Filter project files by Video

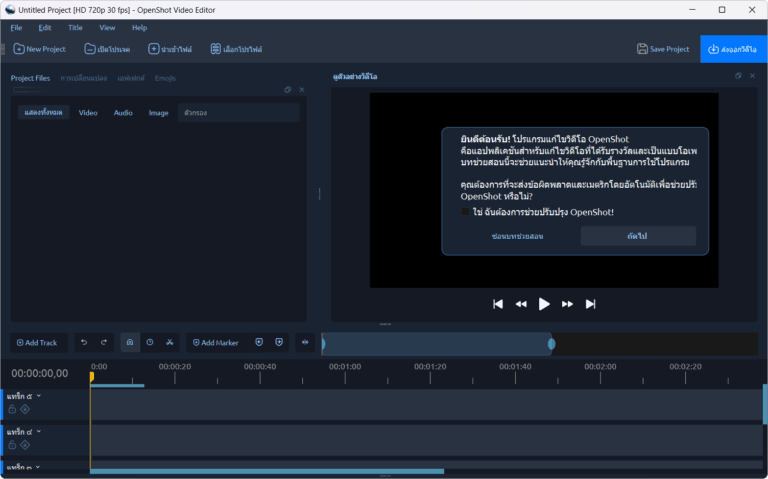pos(88,113)
